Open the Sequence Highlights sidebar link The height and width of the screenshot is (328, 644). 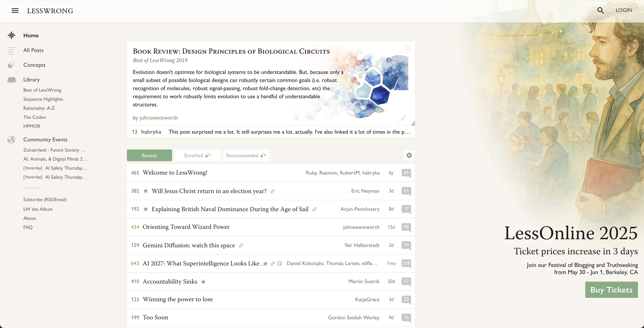43,99
